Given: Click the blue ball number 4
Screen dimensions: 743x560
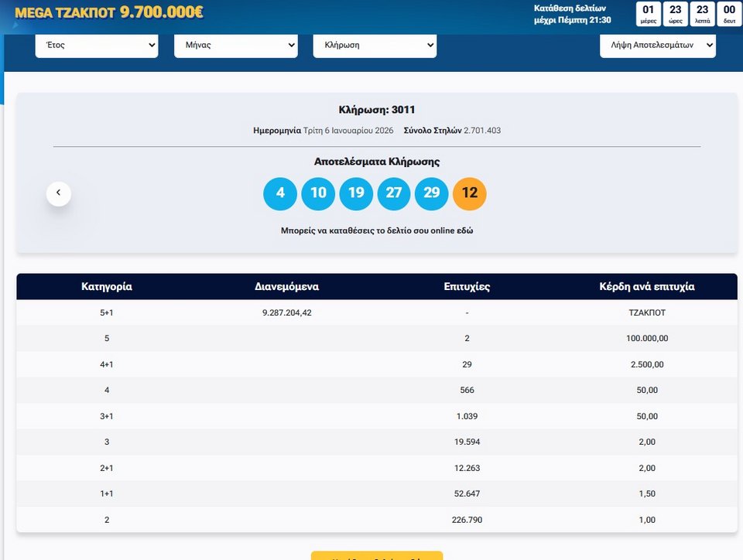Looking at the screenshot, I should tap(280, 193).
